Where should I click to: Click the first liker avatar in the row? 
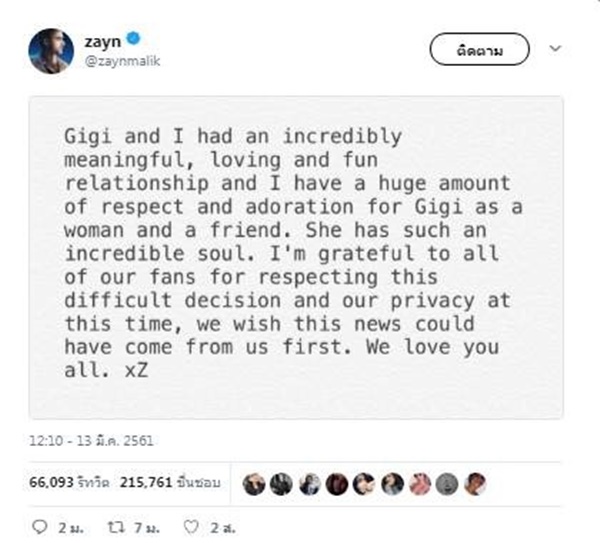pyautogui.click(x=254, y=482)
